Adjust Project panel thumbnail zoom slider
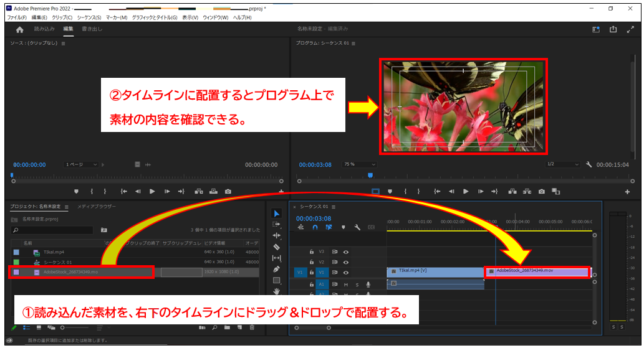This screenshot has height=348, width=644. pos(75,327)
